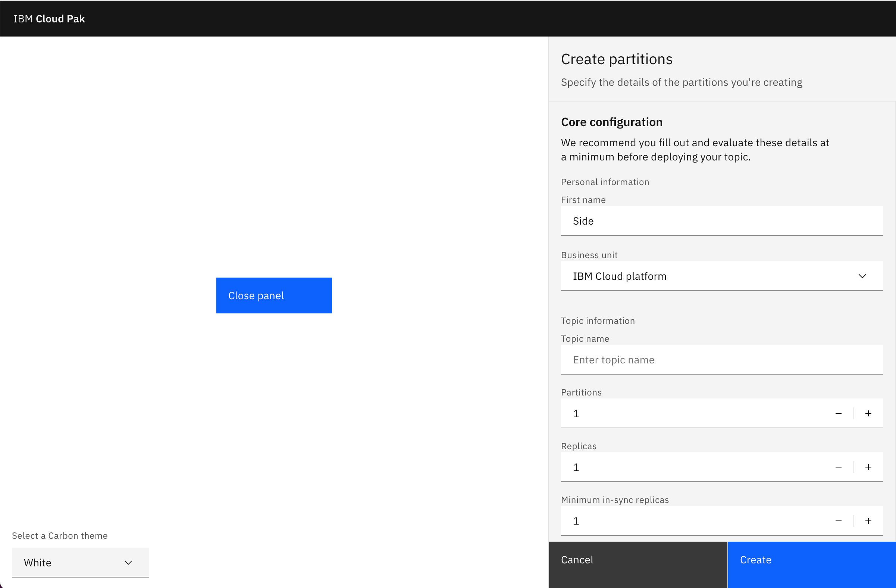896x588 pixels.
Task: Click the Close panel button
Action: click(x=274, y=295)
